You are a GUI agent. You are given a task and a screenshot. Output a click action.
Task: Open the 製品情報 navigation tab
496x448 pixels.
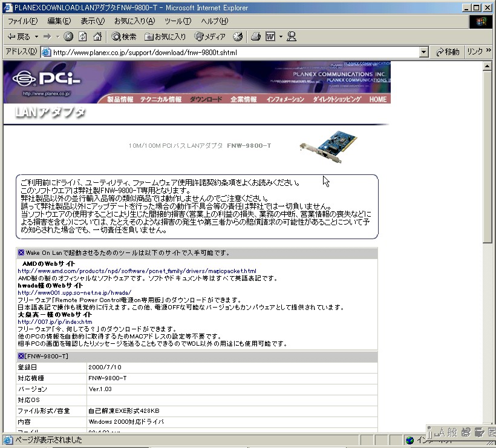point(120,99)
